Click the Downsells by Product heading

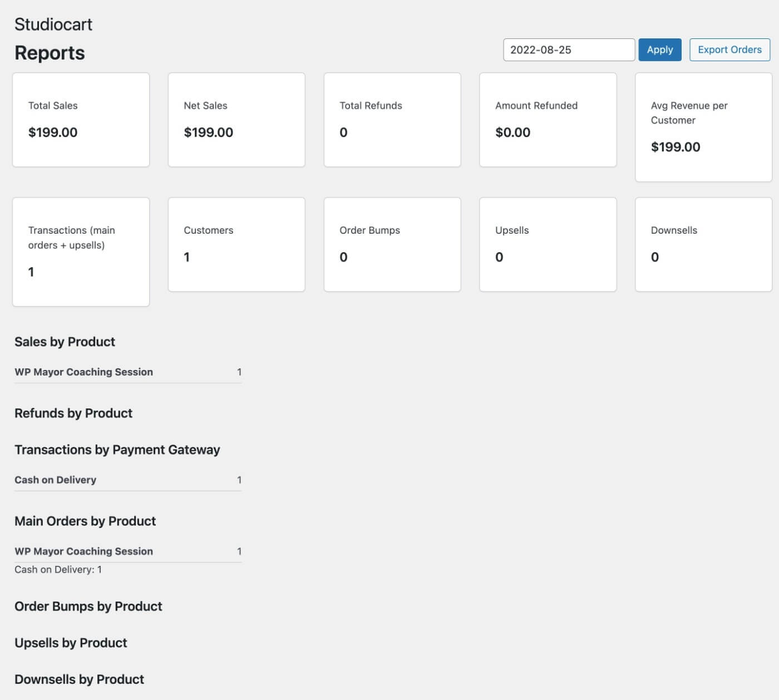pyautogui.click(x=79, y=679)
